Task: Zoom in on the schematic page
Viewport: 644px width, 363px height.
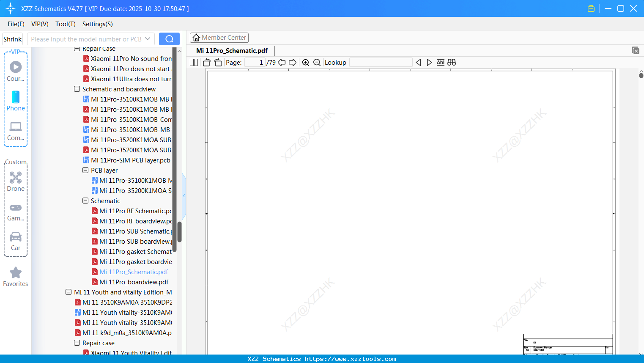Action: (x=306, y=63)
